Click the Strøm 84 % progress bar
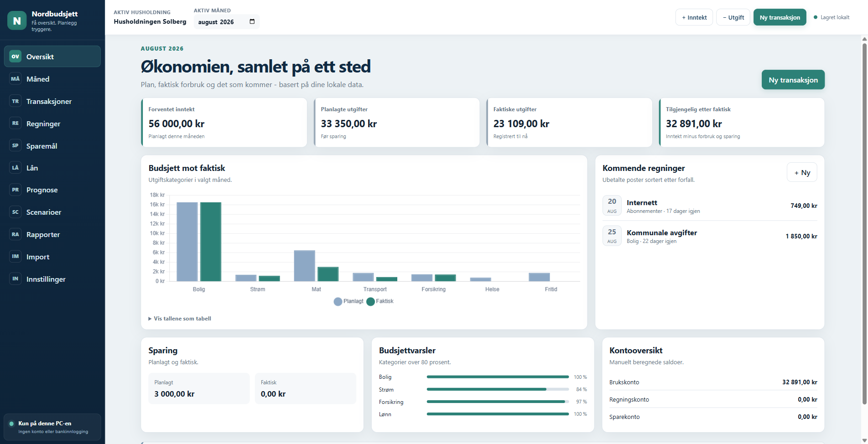This screenshot has height=444, width=868. (x=498, y=389)
